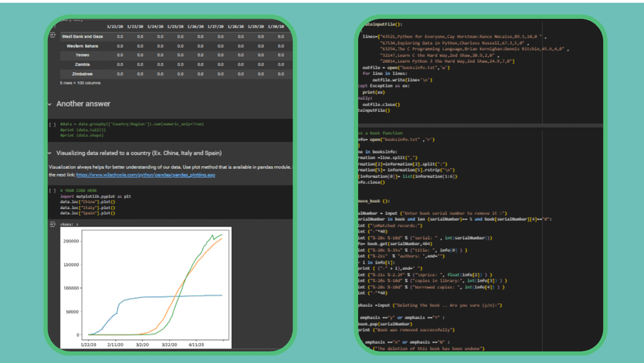Screen dimensions: 644x363
Task: Click the 1/25/20 column header
Action: 175,26
